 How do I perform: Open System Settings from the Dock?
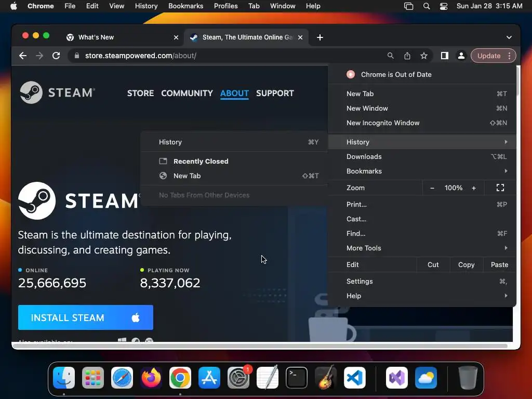click(238, 378)
